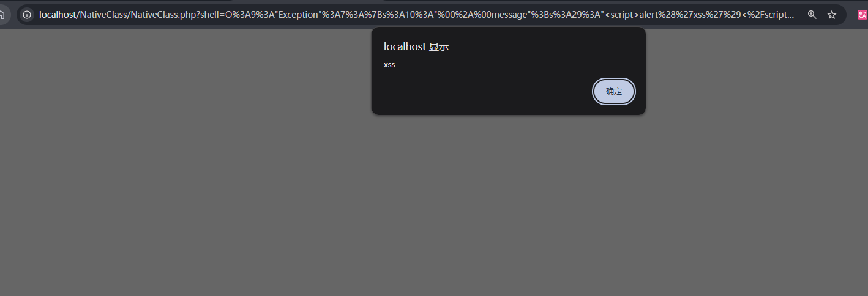Click the '<script>' portion of the URL
This screenshot has height=296, width=868.
click(x=622, y=15)
